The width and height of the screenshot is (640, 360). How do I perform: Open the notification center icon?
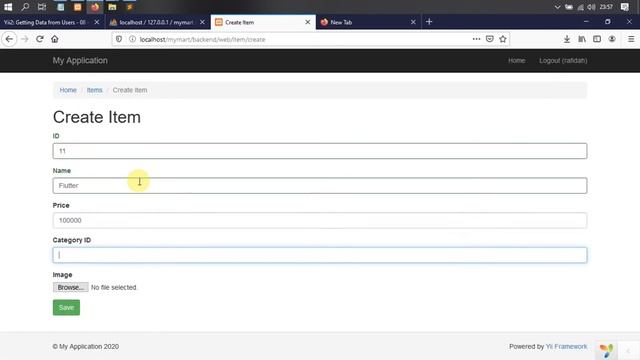click(625, 7)
